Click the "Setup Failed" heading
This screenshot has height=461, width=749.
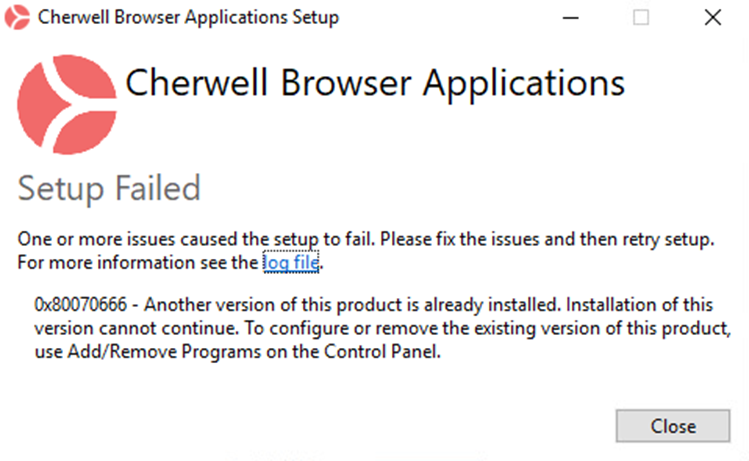tap(109, 187)
